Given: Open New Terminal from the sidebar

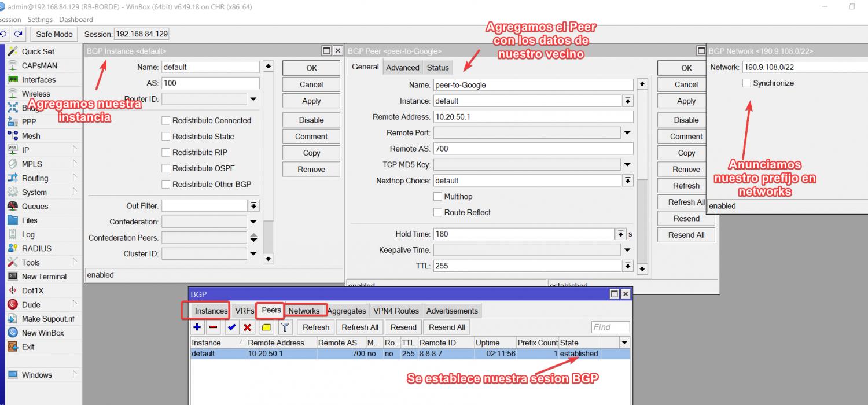Looking at the screenshot, I should pos(44,277).
